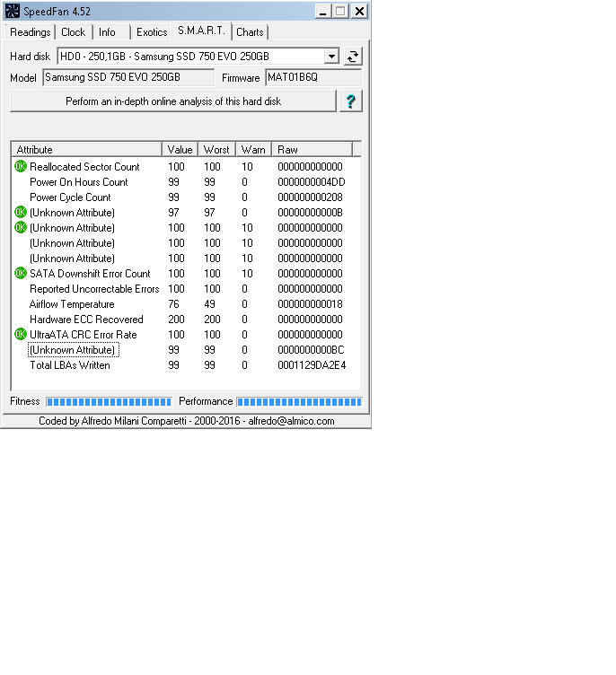This screenshot has height=675, width=616.
Task: Click raw value 0001129DA2E4
Action: click(x=312, y=365)
